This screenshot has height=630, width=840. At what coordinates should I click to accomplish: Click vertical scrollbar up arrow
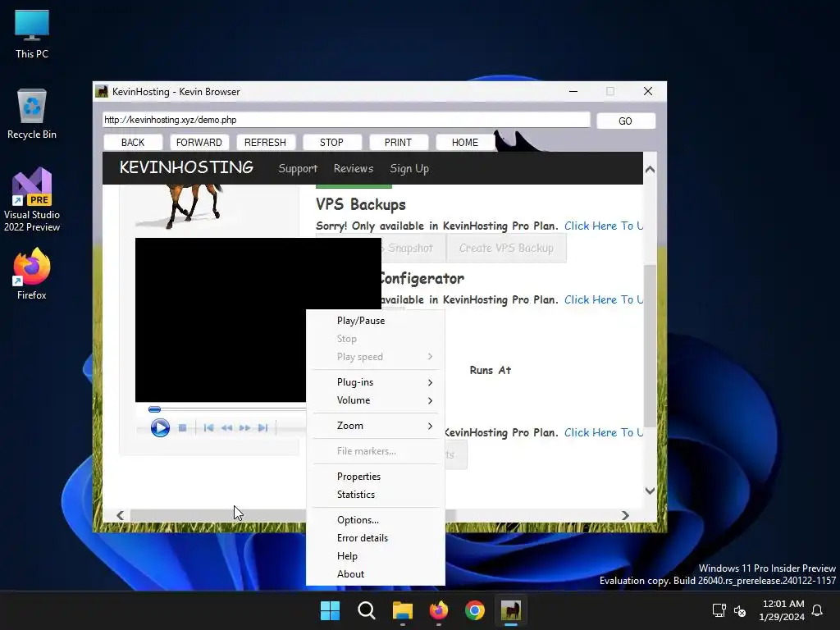(650, 169)
